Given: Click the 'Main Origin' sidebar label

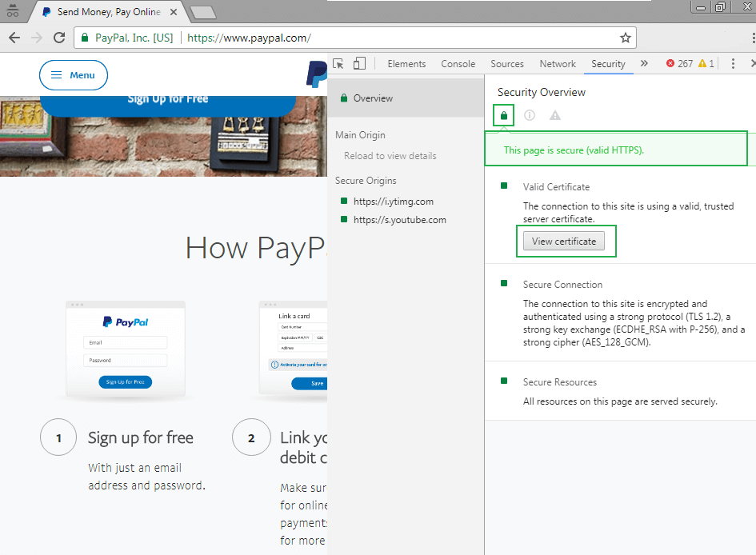Looking at the screenshot, I should pos(360,135).
